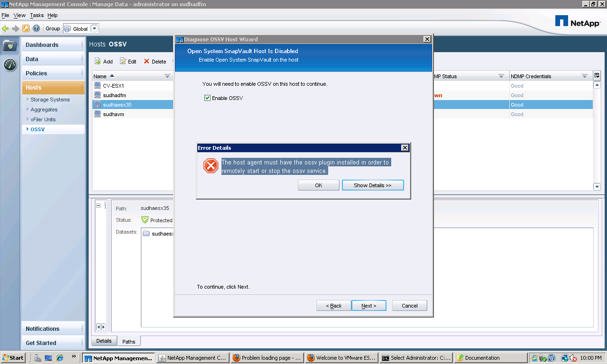Open the Hosts navigation section

(53, 88)
